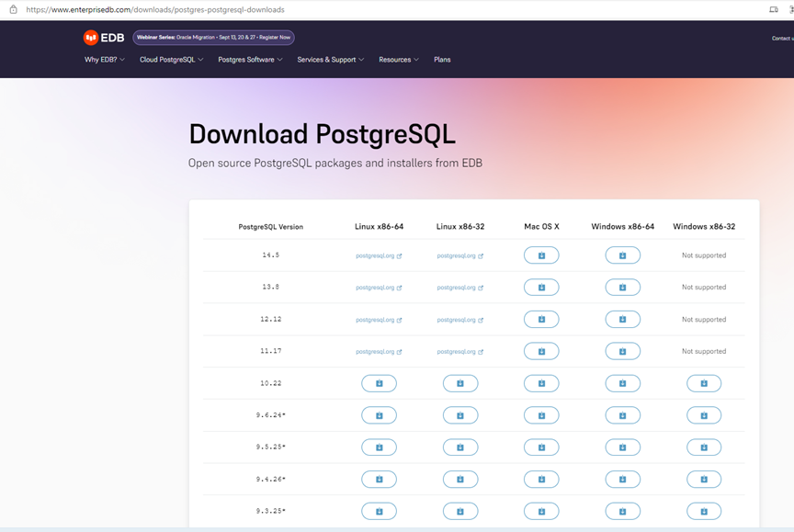794x532 pixels.
Task: Download PostgreSQL 9.4.26 for Linux x86-32
Action: 460,479
